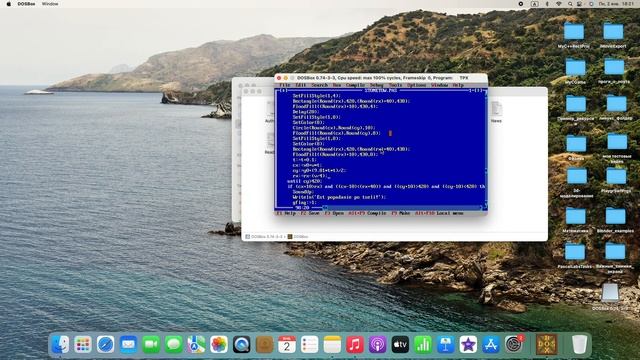Screen dimensions: 640x360
Task: Open the Window menu in macOS menu bar
Action: click(50, 4)
